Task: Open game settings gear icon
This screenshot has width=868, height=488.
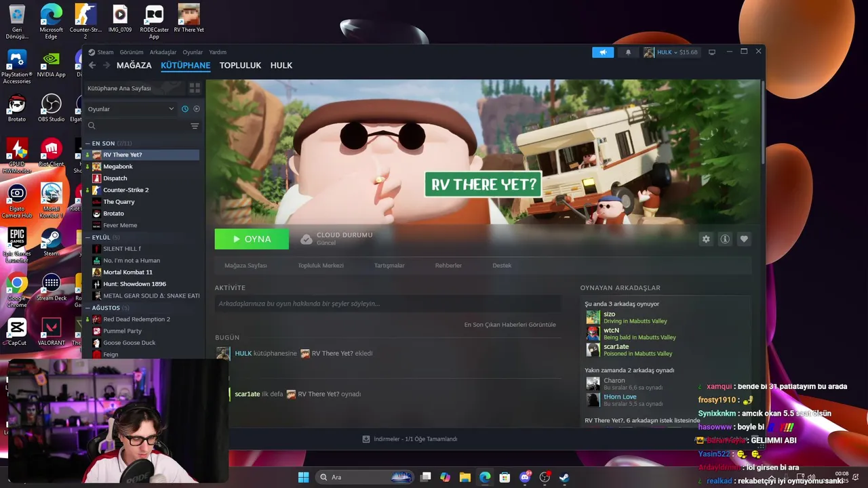Action: [706, 239]
